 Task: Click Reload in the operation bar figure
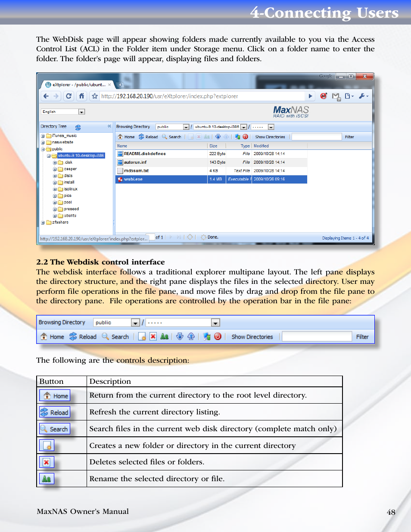click(83, 336)
